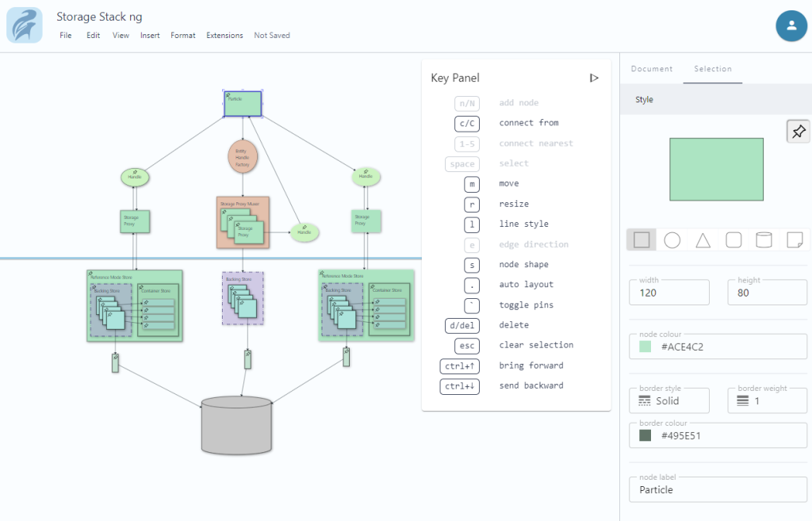
Task: Click the n/N add node key
Action: tap(466, 103)
